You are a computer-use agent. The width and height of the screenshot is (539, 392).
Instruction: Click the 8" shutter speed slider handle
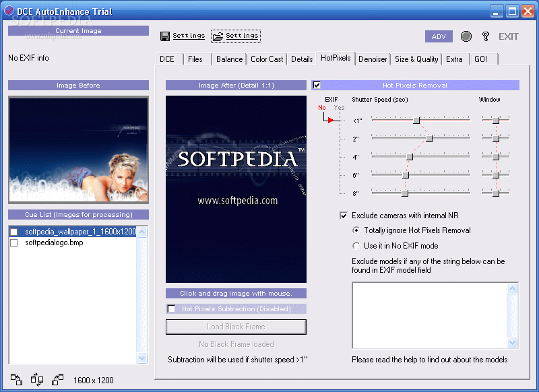coord(405,193)
